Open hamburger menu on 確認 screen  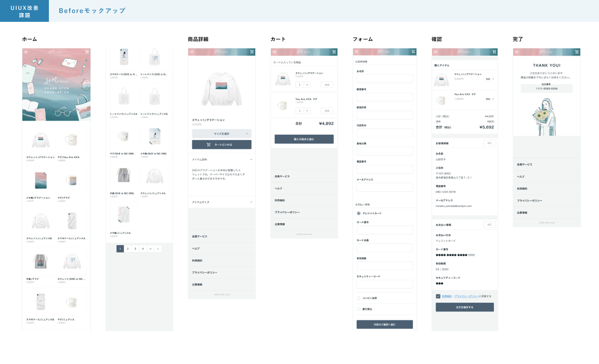coord(436,52)
